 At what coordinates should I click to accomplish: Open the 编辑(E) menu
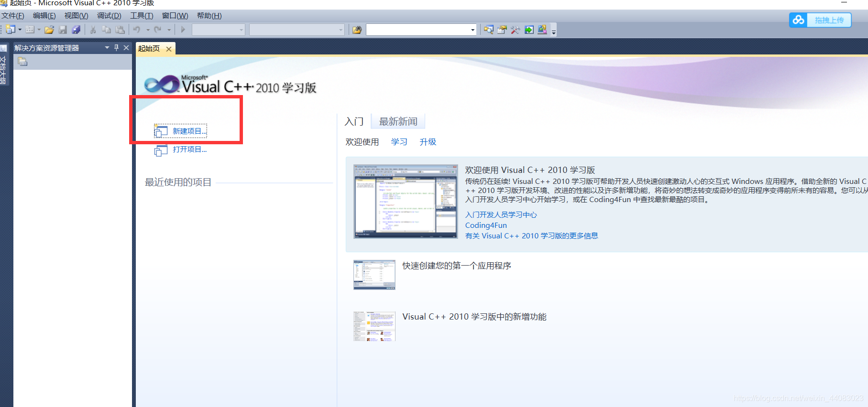[x=44, y=16]
